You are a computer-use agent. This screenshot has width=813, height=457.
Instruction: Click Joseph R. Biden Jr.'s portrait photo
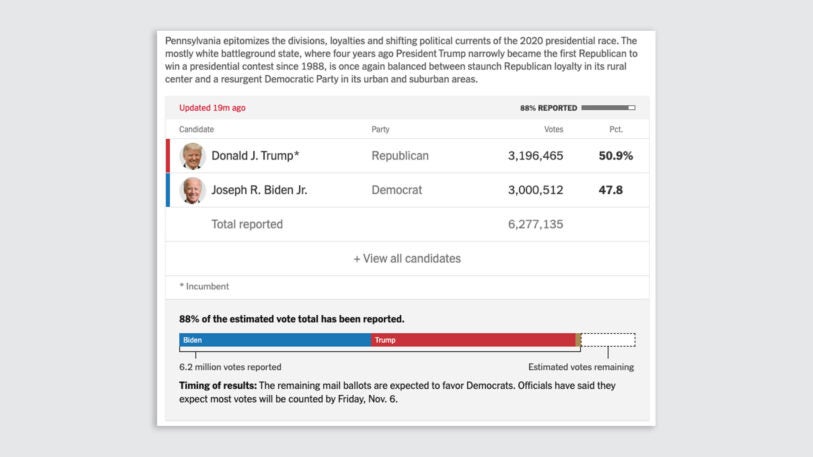click(x=192, y=190)
